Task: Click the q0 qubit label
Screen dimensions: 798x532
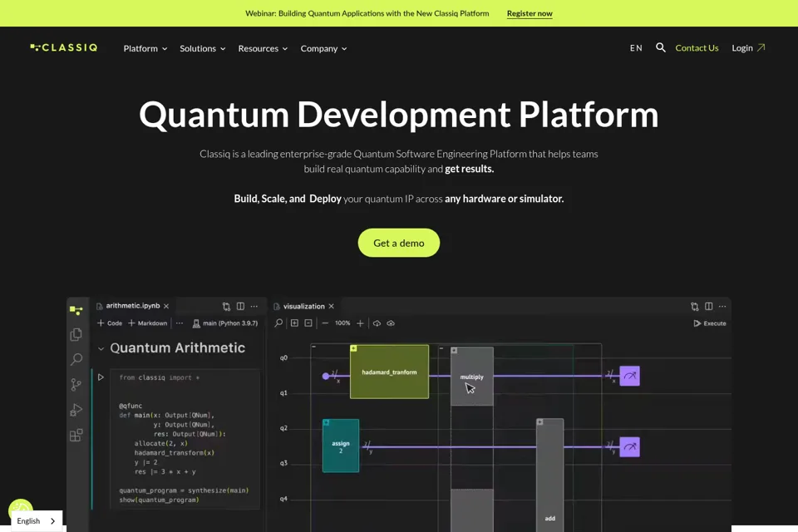Action: tap(283, 358)
